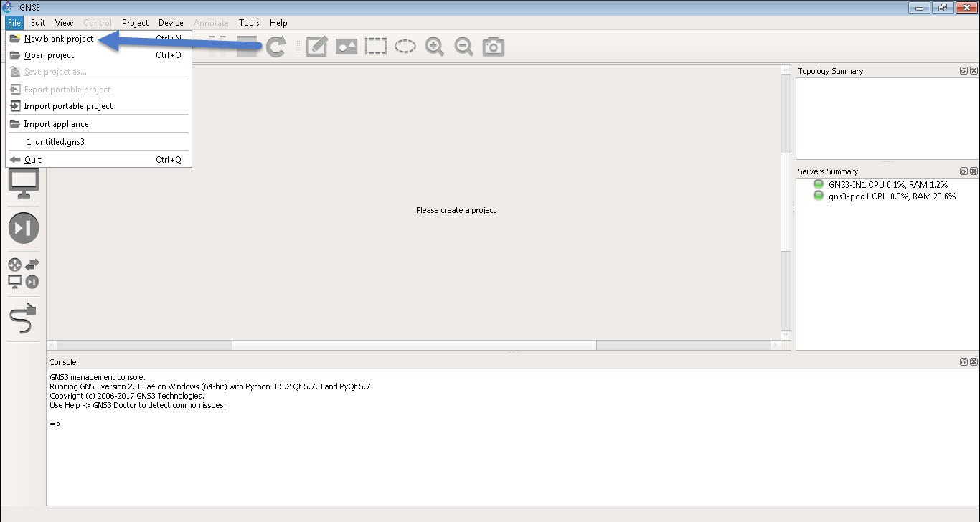Close the Servers Summary panel
The height and width of the screenshot is (522, 980).
(974, 171)
